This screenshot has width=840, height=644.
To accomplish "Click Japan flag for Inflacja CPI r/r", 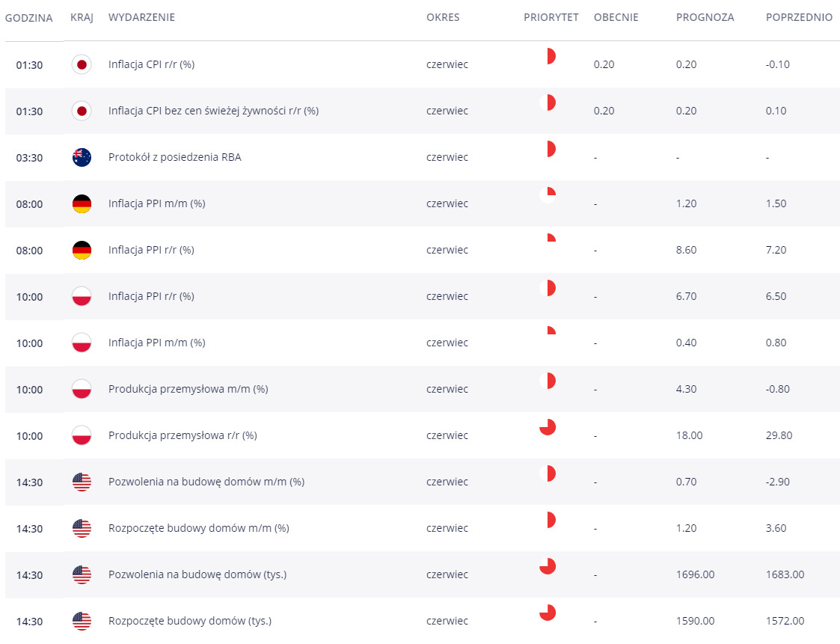I will (x=82, y=64).
